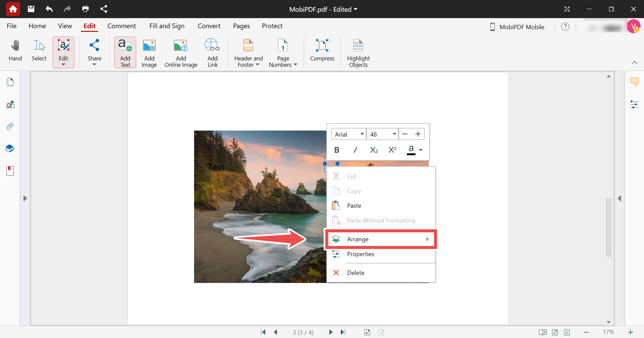Switch to the View tab
The image size is (644, 338).
65,26
